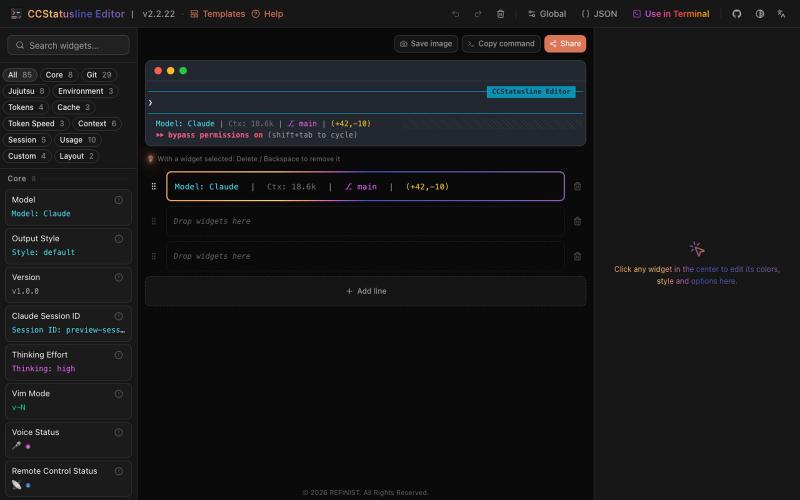Click the Save image button
Screen dimensions: 800x500
(426, 44)
